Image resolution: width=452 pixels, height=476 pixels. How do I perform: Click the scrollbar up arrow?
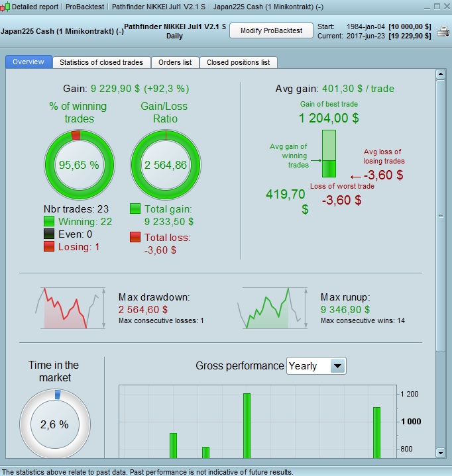tap(441, 74)
